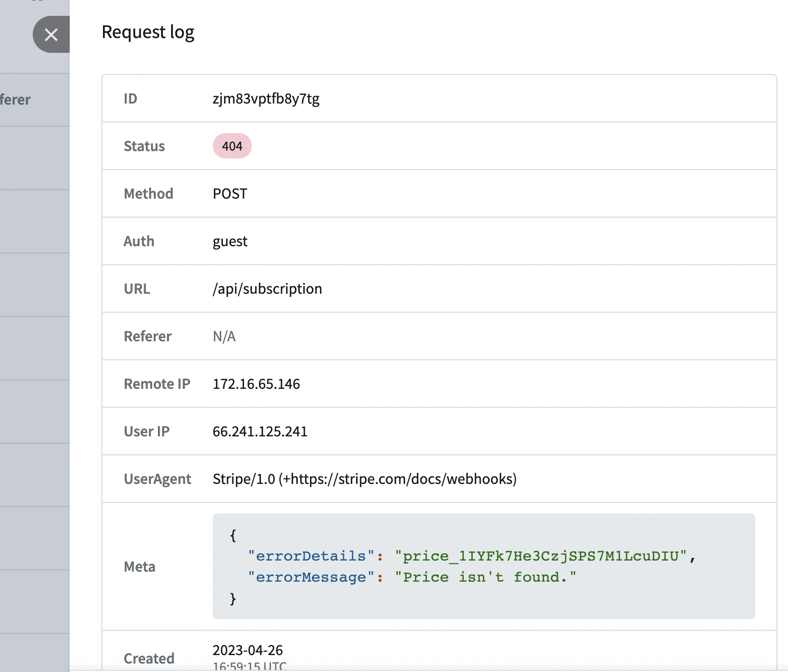Click the /api/subscription URL value
This screenshot has width=788, height=672.
[267, 288]
